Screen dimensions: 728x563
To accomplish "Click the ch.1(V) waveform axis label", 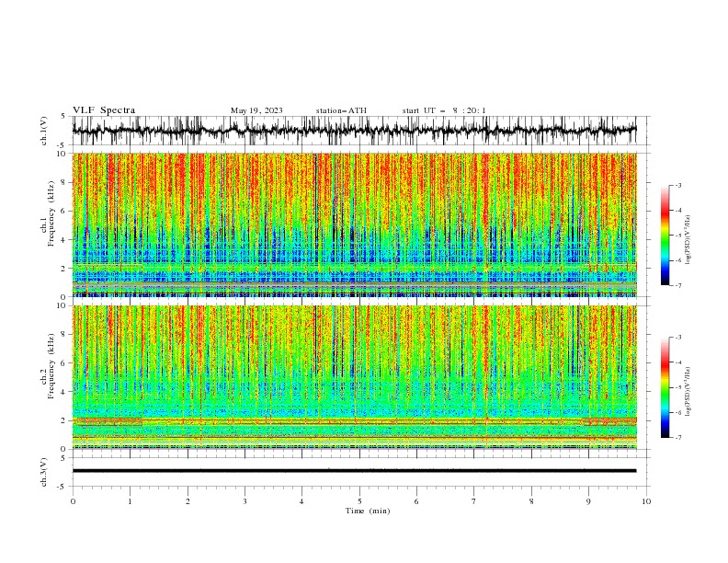I will [x=44, y=131].
